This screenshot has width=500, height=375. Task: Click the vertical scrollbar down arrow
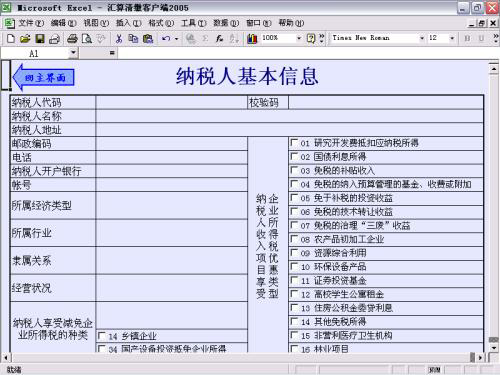click(x=494, y=348)
